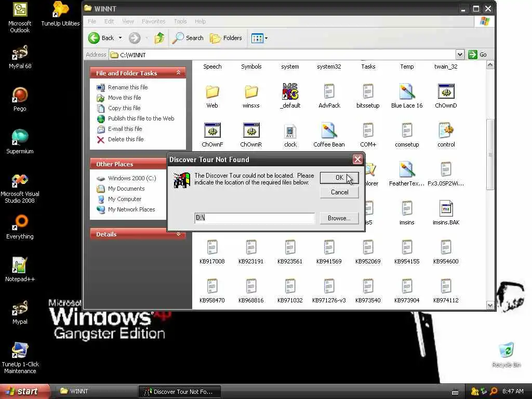Image resolution: width=532 pixels, height=399 pixels.
Task: Open the Edit menu
Action: (109, 21)
